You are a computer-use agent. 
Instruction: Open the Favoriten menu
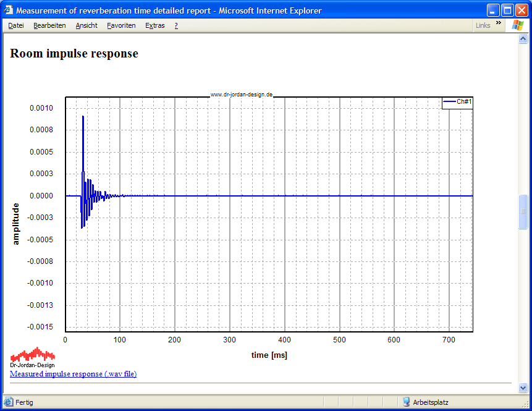[x=121, y=25]
